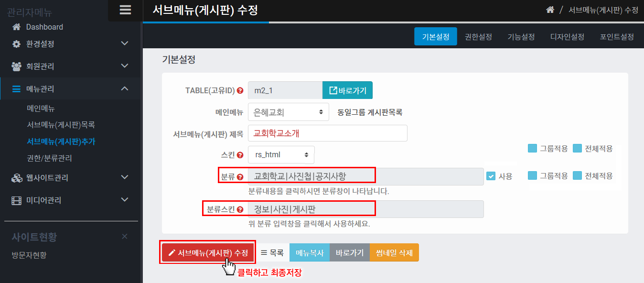
Task: Click the red 서브메뉴(게시판) 수정 save button
Action: click(x=208, y=253)
